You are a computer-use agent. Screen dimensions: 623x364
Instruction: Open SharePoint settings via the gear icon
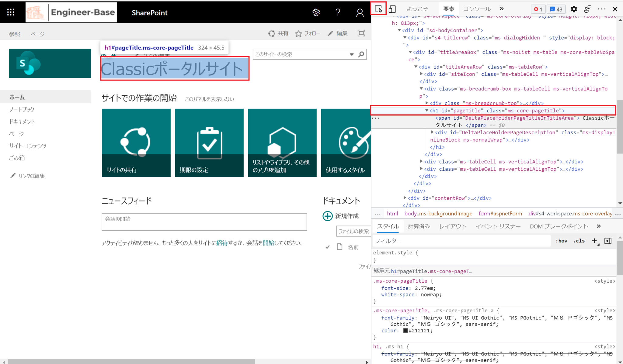point(316,12)
